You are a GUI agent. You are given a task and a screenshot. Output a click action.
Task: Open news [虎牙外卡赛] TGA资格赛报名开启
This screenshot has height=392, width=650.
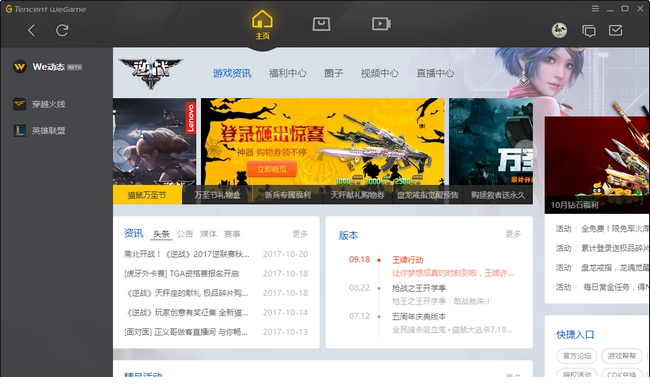tap(182, 273)
